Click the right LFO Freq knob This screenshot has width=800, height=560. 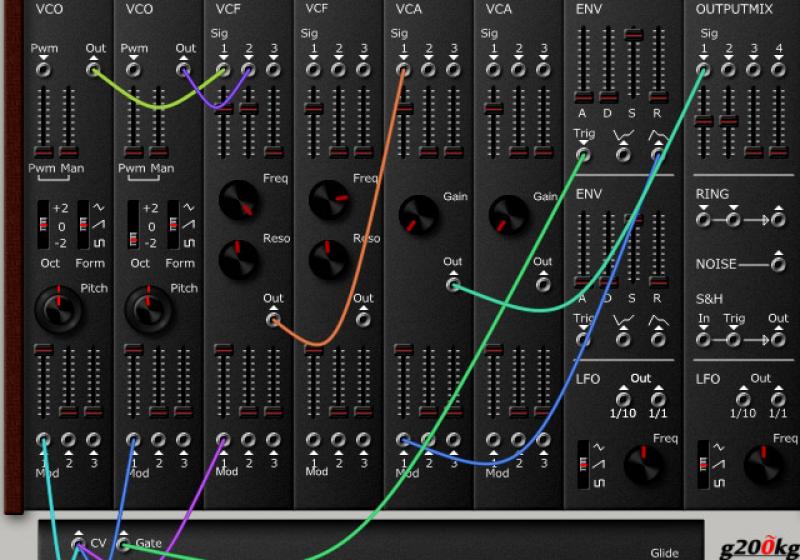(764, 465)
